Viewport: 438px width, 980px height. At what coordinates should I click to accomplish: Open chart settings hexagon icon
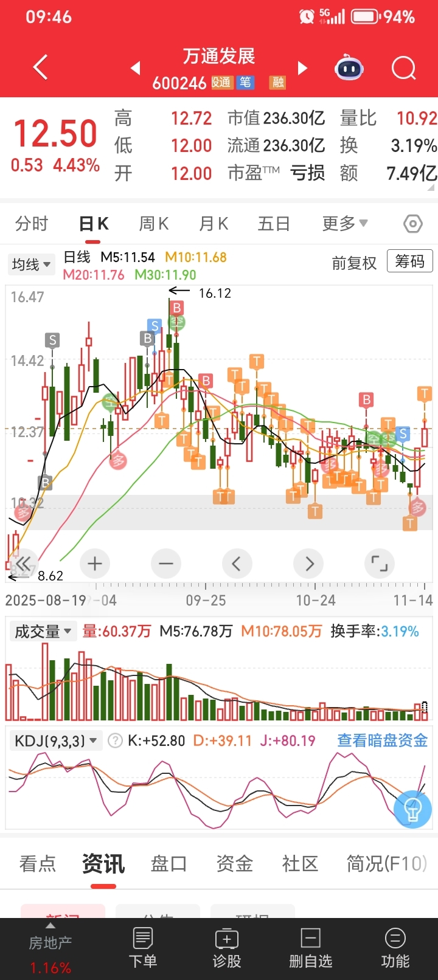[x=413, y=224]
